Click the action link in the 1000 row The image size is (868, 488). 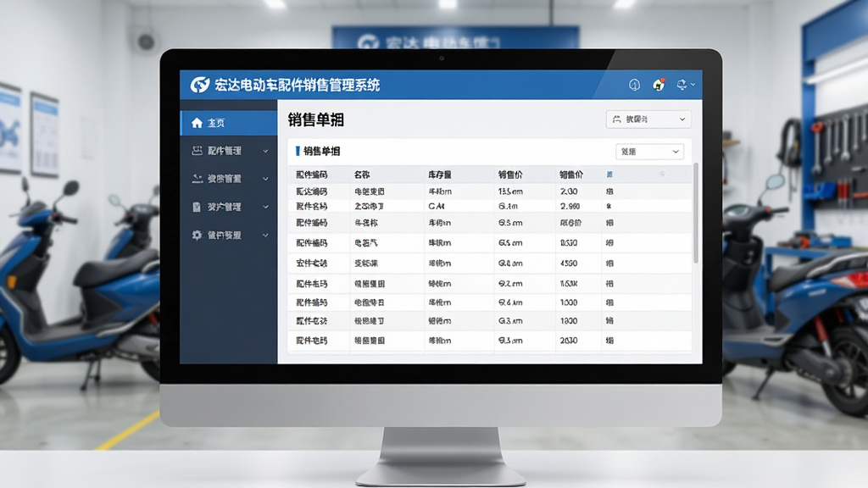click(x=609, y=302)
